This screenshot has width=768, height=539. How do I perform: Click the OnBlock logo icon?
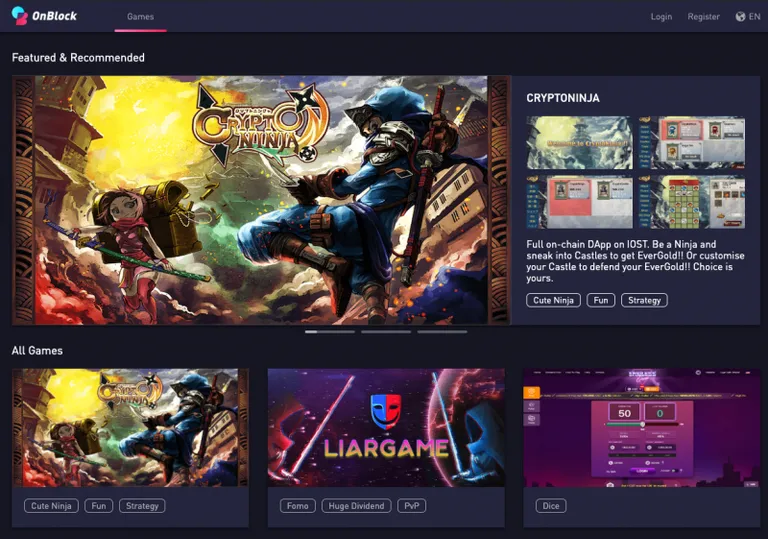pyautogui.click(x=20, y=16)
